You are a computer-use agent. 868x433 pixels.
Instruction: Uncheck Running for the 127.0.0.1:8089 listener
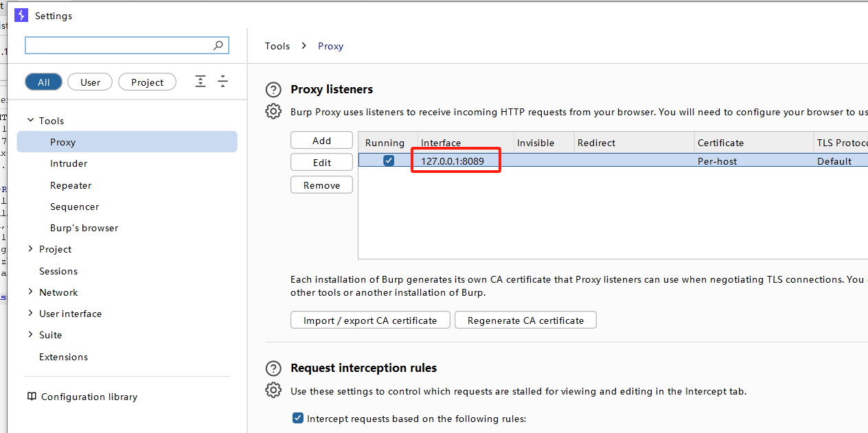tap(389, 161)
